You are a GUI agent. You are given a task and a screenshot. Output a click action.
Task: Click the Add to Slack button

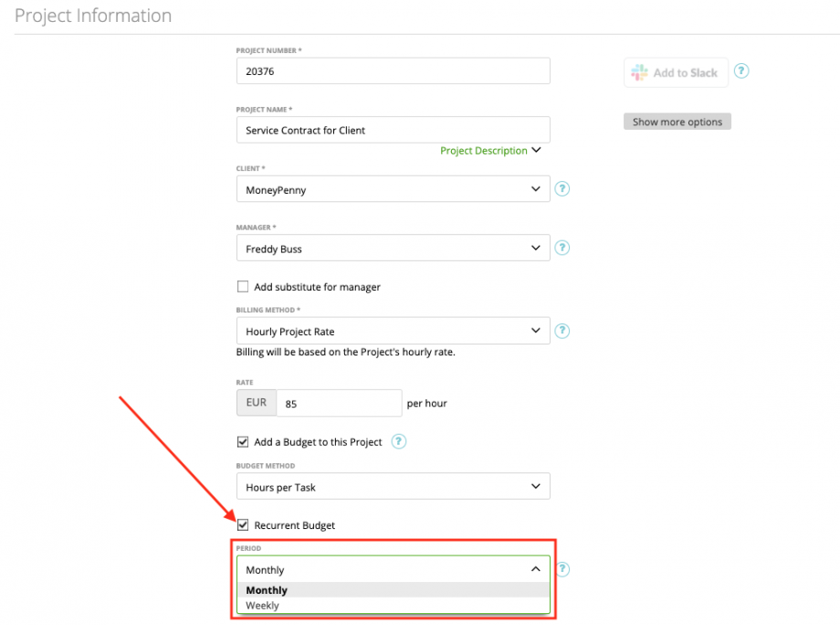pos(675,72)
